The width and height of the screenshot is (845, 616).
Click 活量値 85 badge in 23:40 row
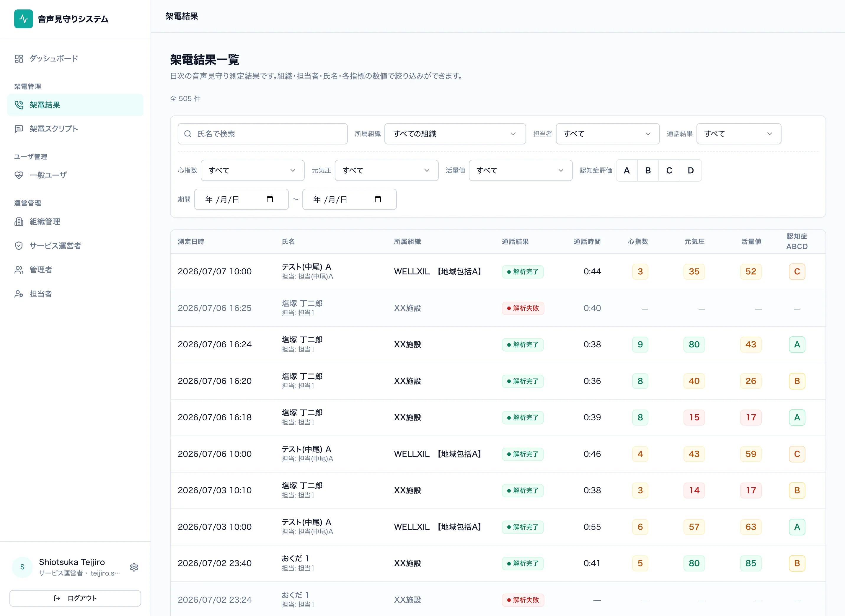point(751,563)
